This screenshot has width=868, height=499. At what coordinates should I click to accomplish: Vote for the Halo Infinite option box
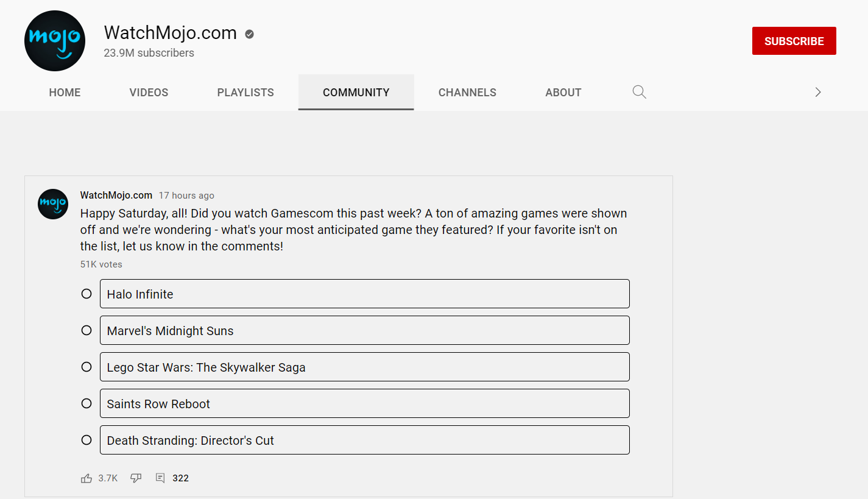pyautogui.click(x=365, y=294)
